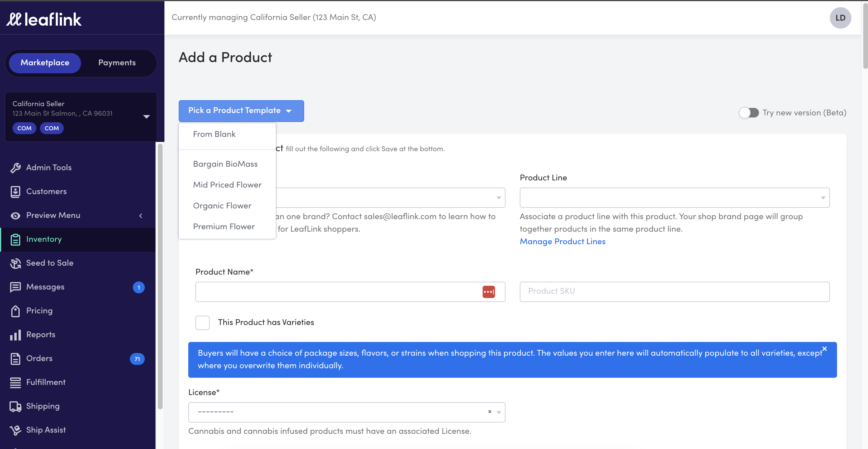
Task: Click red password manager icon in Product Name
Action: tap(489, 292)
